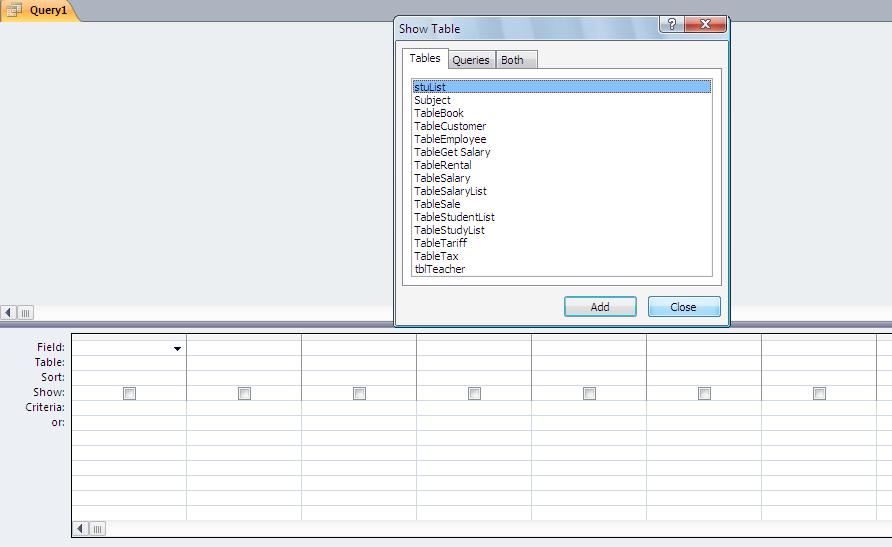The width and height of the screenshot is (892, 547).
Task: Click the Criteria cell in first column
Action: click(129, 408)
